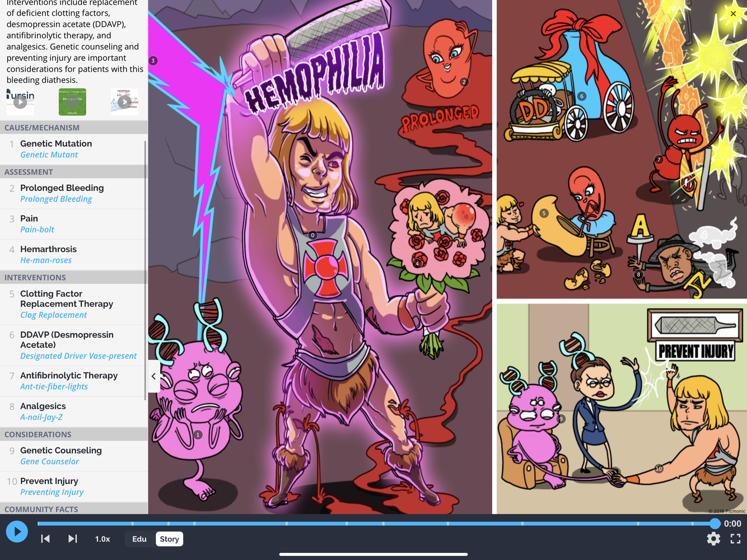Viewport: 747px width, 560px height.
Task: Move the playback progress slider handle
Action: 715,524
